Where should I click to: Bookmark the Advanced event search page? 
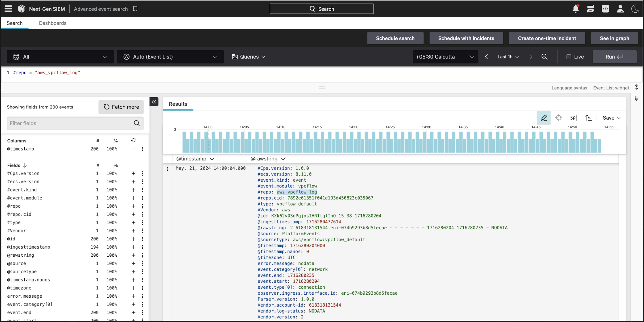pos(135,9)
